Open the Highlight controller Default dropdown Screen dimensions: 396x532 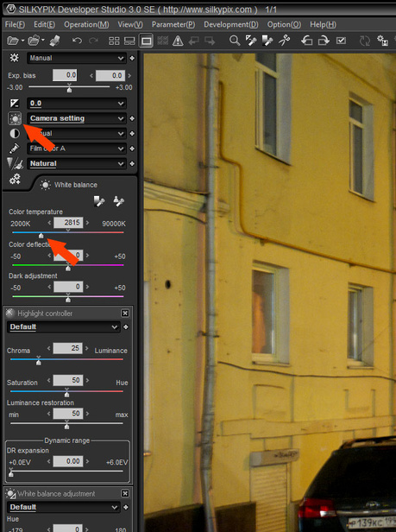[x=63, y=327]
